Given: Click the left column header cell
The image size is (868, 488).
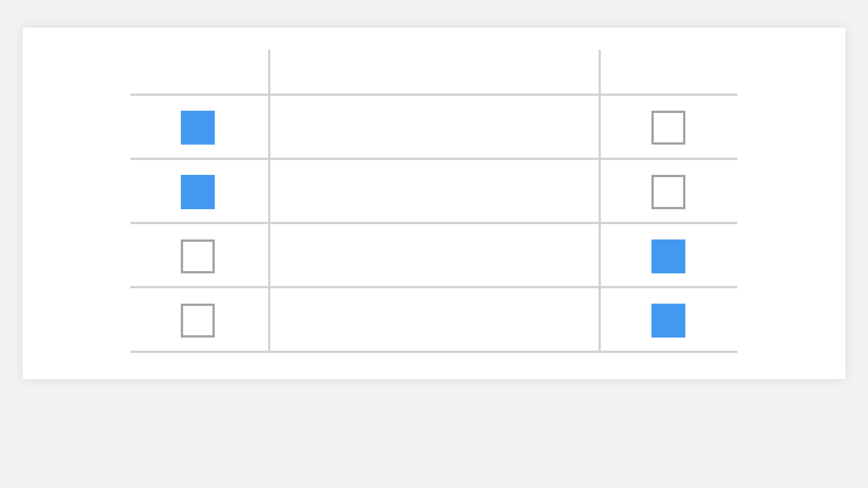Looking at the screenshot, I should point(199,72).
